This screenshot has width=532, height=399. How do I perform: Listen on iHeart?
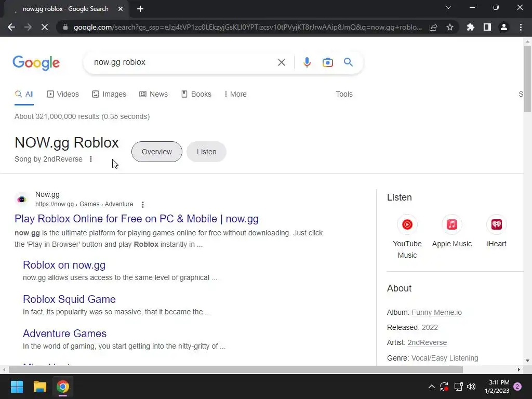point(496,231)
